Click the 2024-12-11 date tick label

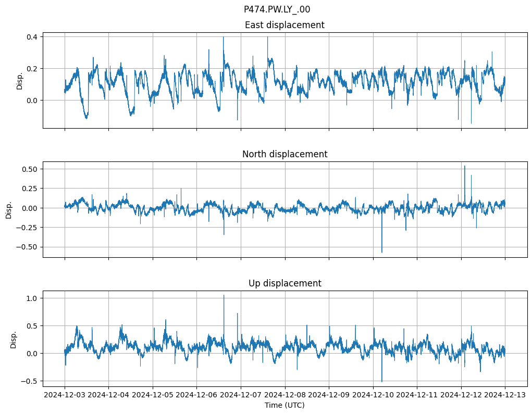[417, 395]
